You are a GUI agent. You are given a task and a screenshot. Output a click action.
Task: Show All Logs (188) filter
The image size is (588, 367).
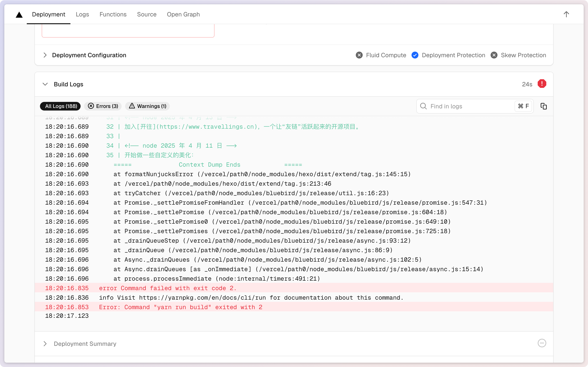(x=60, y=106)
